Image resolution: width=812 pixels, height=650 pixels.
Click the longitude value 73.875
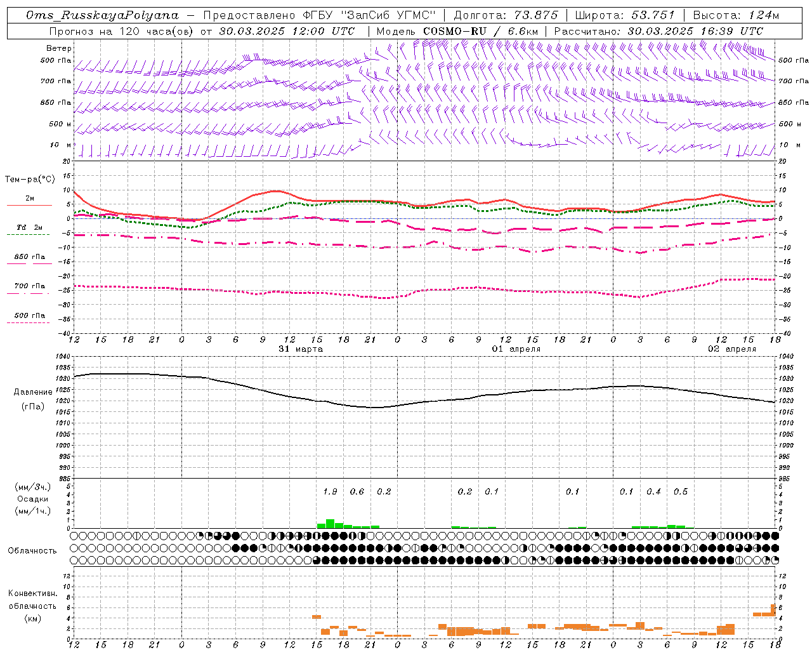coord(535,15)
